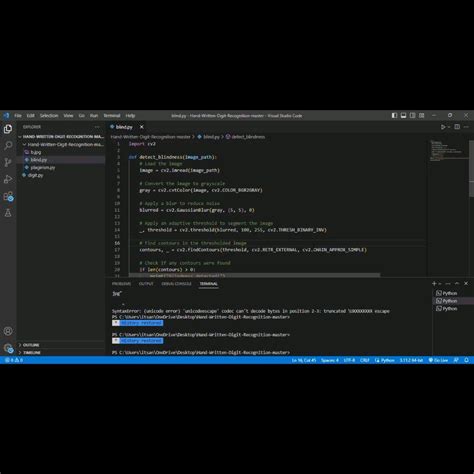Switch to the Debug Console tab
474x474 pixels.
pyautogui.click(x=176, y=284)
